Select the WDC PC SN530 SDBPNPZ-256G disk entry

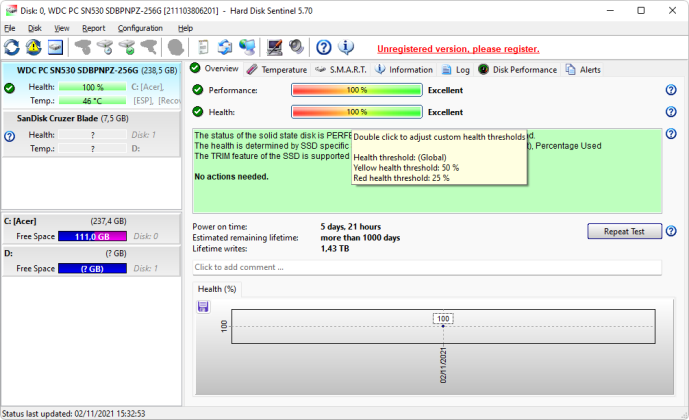point(91,85)
